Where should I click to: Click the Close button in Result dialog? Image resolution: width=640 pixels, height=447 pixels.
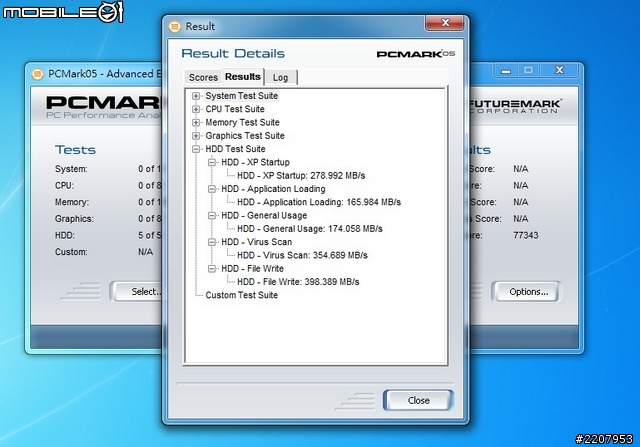pos(418,400)
